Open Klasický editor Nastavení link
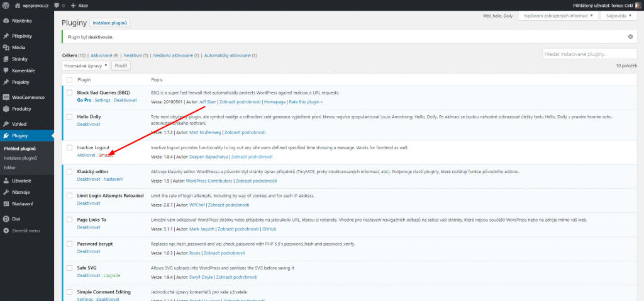Image resolution: width=644 pixels, height=301 pixels. coord(113,179)
